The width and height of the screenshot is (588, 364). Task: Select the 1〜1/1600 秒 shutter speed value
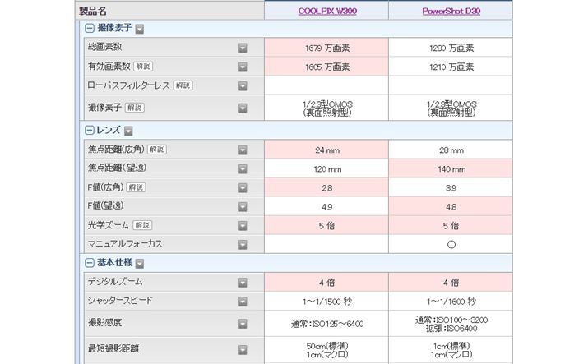451,302
